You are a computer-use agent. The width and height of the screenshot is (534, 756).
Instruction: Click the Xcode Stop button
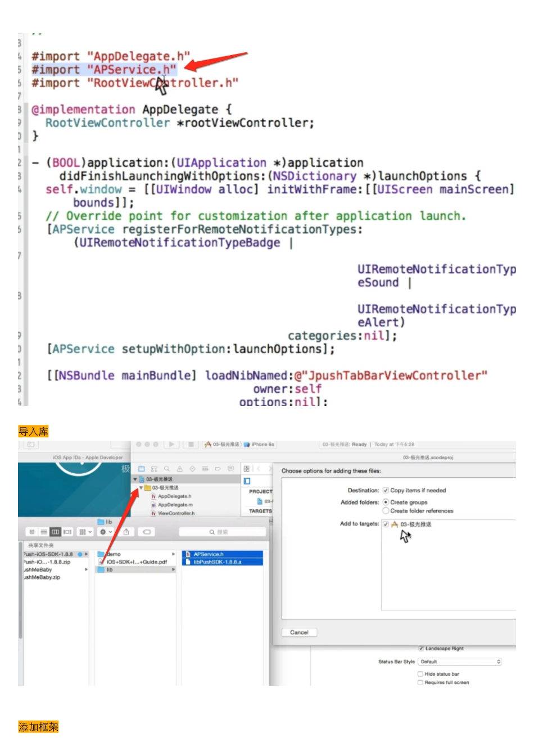coord(191,444)
